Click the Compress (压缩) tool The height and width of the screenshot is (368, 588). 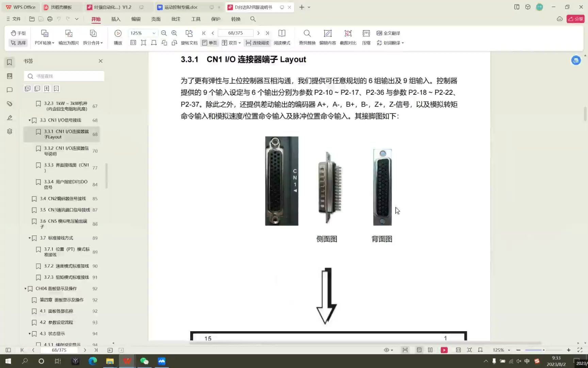[x=366, y=37]
